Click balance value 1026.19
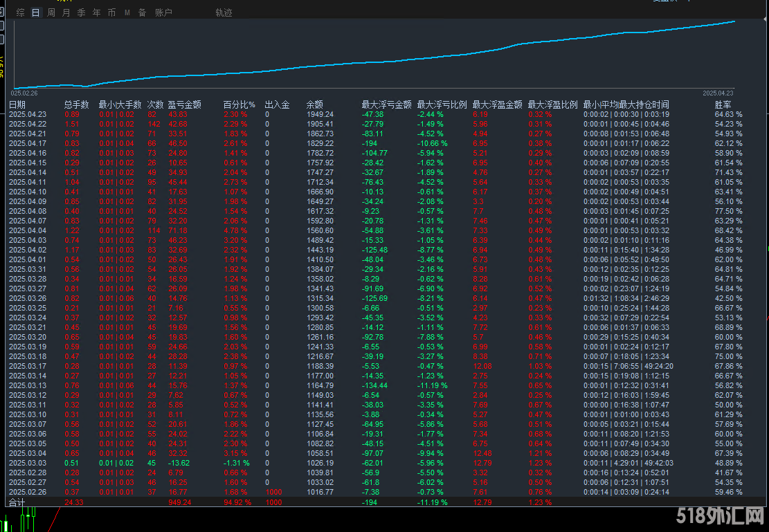Screen dimensions: 769x532 point(320,463)
